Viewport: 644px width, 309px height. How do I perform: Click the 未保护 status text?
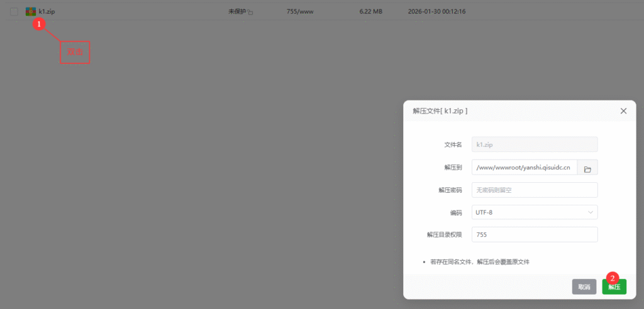[237, 12]
